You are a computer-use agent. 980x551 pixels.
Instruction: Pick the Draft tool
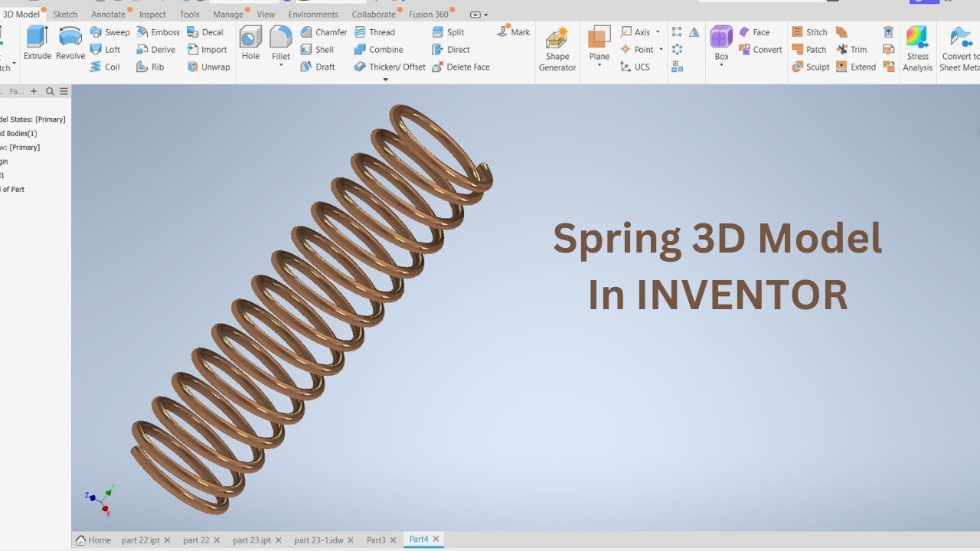(318, 67)
